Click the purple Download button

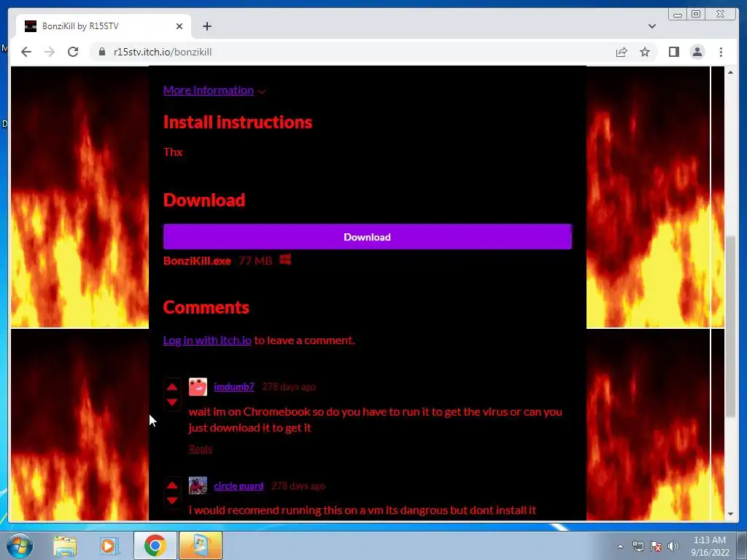[368, 237]
